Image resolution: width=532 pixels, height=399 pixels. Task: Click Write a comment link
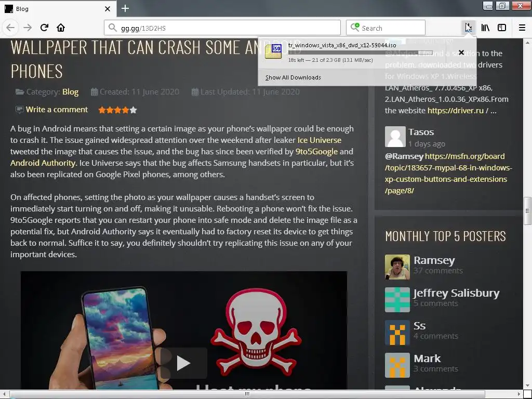click(57, 110)
